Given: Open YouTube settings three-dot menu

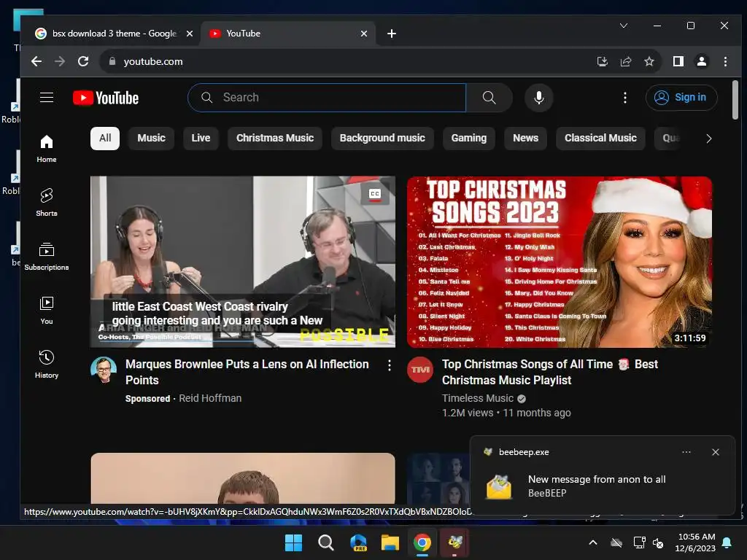Looking at the screenshot, I should (625, 98).
